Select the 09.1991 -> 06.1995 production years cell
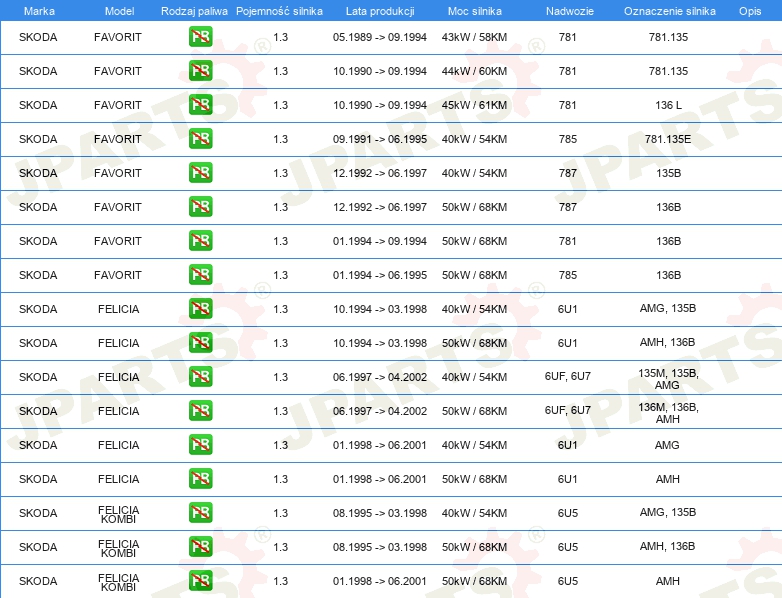 tap(380, 139)
